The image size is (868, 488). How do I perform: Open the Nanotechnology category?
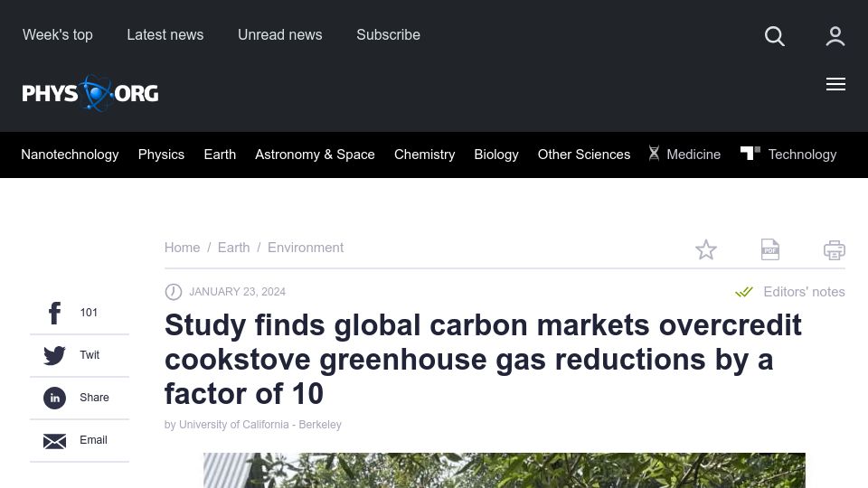coord(70,155)
